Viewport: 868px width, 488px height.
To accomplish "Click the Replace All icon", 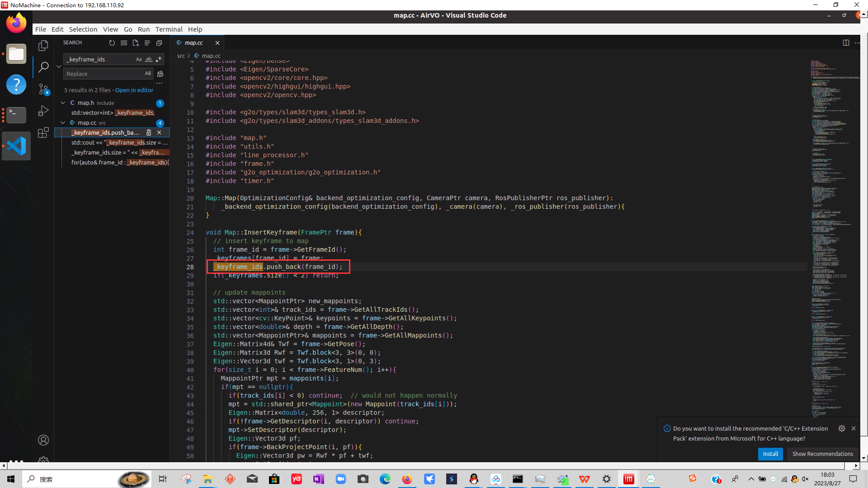I will coord(160,74).
